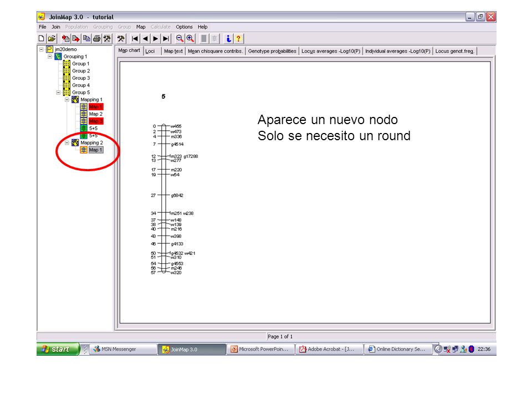Go to the next page with the toolbar arrow
The width and height of the screenshot is (532, 399).
coord(155,39)
